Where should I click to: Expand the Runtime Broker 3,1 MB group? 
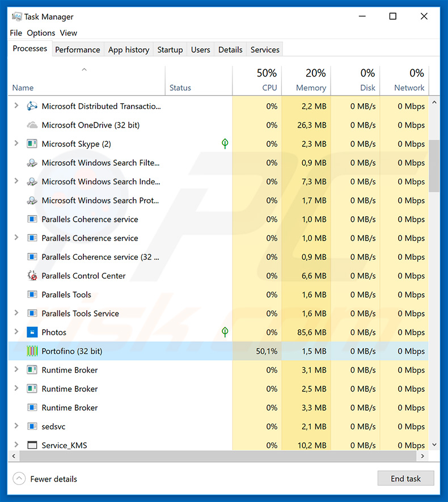[x=16, y=369]
